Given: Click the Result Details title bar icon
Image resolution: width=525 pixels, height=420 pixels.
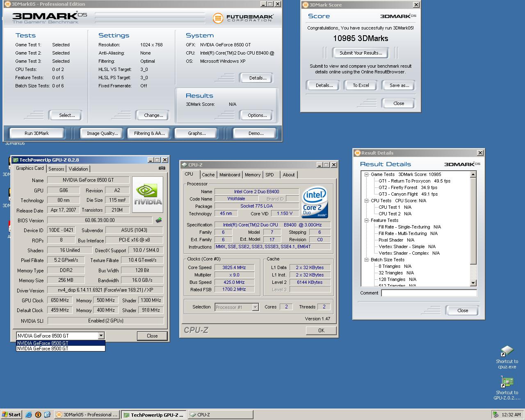Looking at the screenshot, I should point(357,153).
